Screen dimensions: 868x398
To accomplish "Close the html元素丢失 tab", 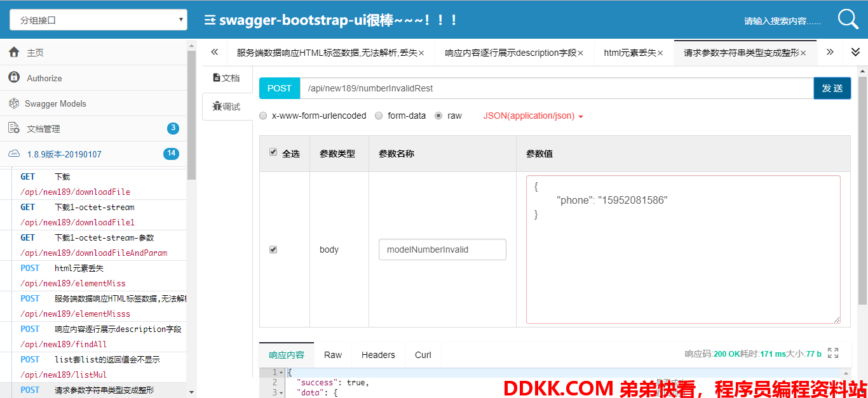I will pos(660,53).
